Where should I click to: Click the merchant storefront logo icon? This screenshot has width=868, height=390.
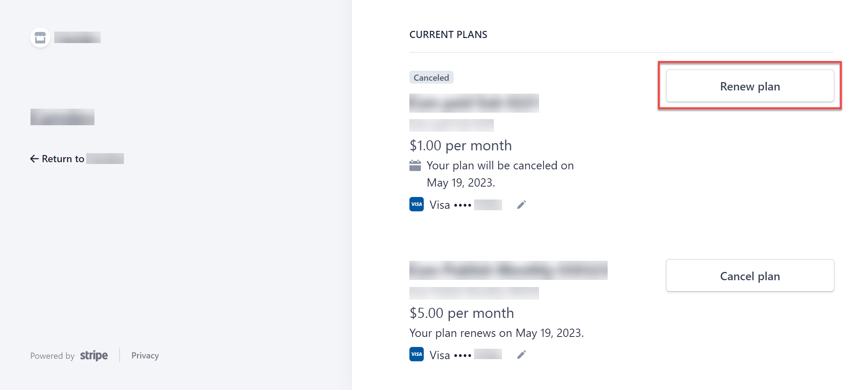(40, 37)
